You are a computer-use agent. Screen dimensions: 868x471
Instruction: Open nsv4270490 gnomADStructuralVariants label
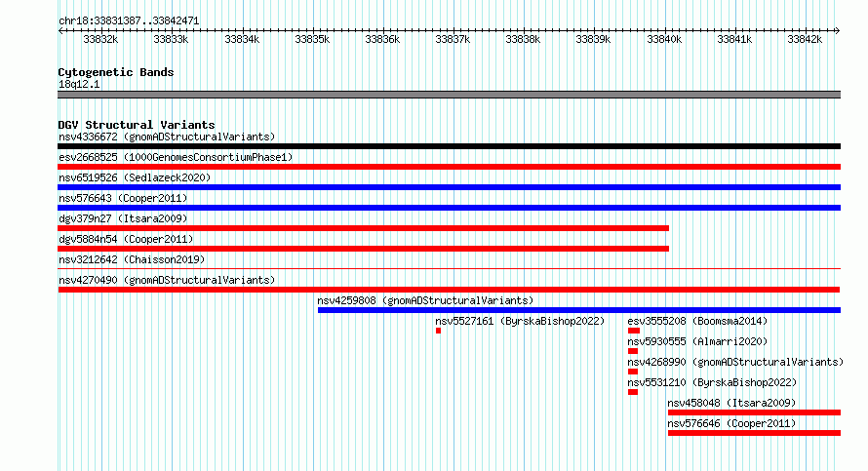pyautogui.click(x=167, y=280)
